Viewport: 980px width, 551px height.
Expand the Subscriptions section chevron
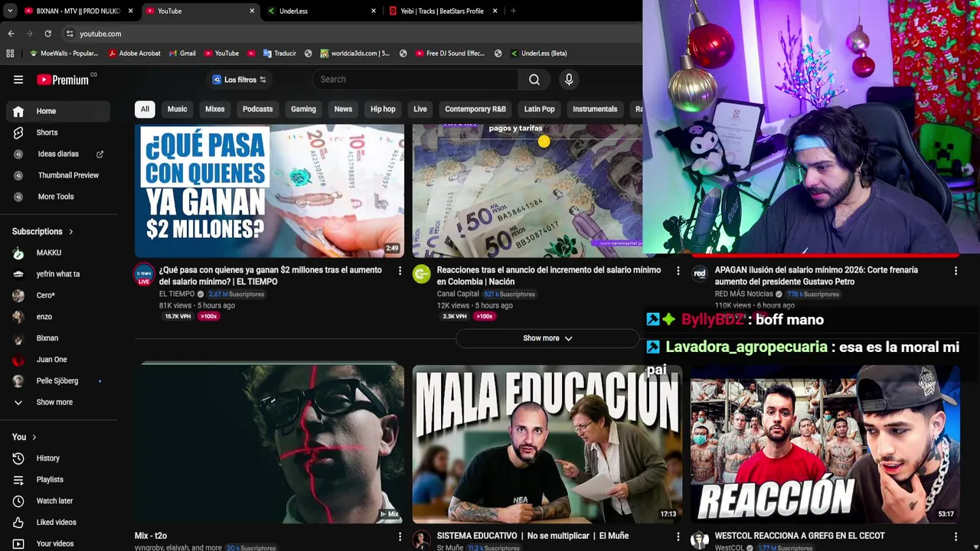coord(71,232)
